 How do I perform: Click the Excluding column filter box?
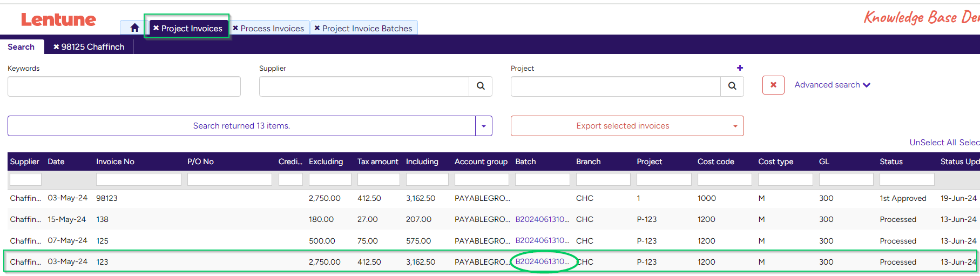(330, 179)
